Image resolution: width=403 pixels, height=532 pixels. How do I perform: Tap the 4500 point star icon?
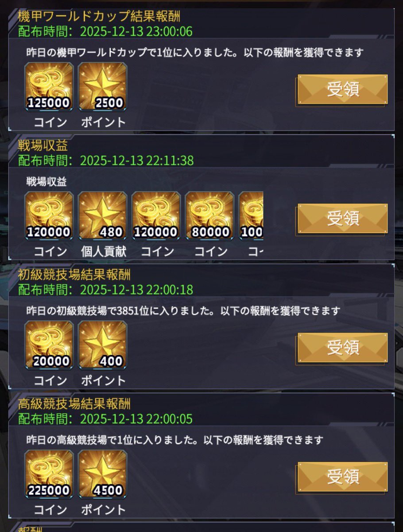[102, 474]
